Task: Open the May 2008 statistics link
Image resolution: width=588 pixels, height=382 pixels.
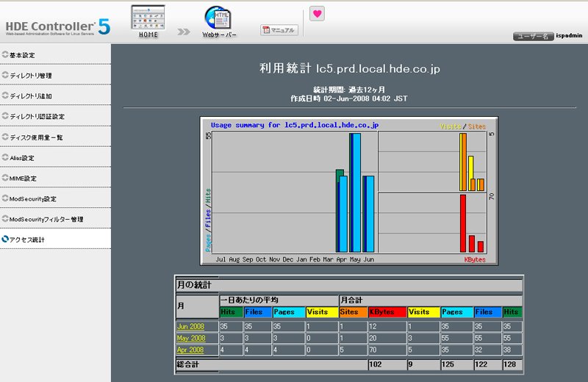Action: pos(191,338)
